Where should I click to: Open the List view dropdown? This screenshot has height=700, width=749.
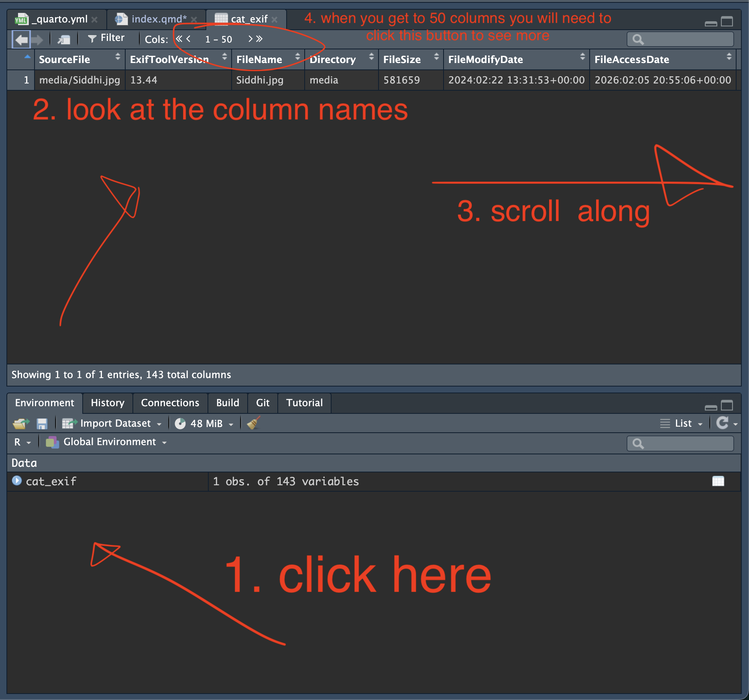tap(682, 423)
